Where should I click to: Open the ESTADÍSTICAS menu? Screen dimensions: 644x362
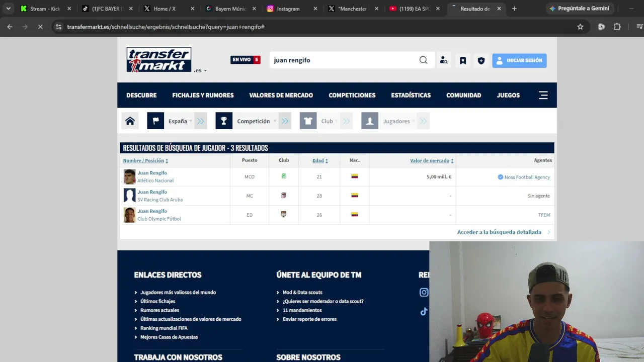point(411,95)
